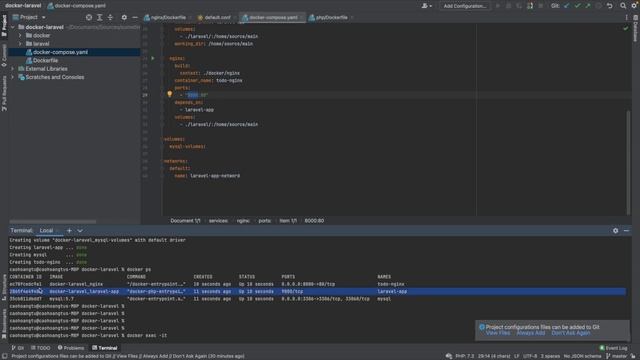Click the inspection checkmark in editor corner

[x=626, y=29]
